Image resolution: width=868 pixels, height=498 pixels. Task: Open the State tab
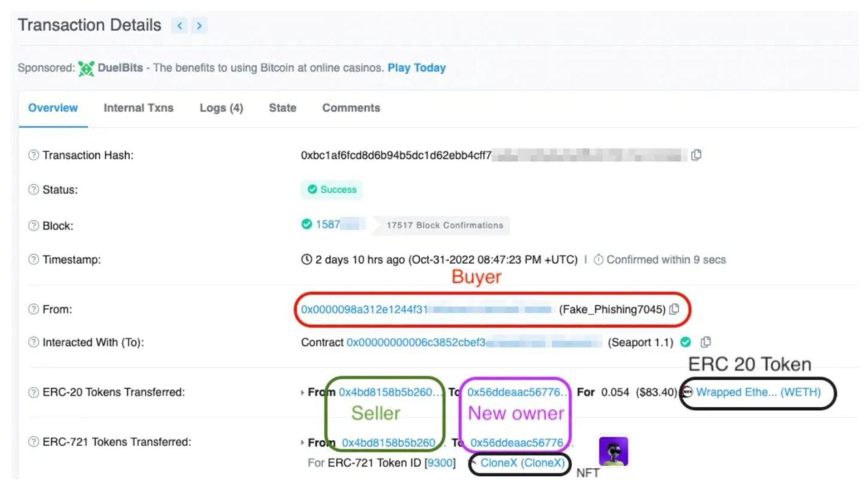coord(282,108)
